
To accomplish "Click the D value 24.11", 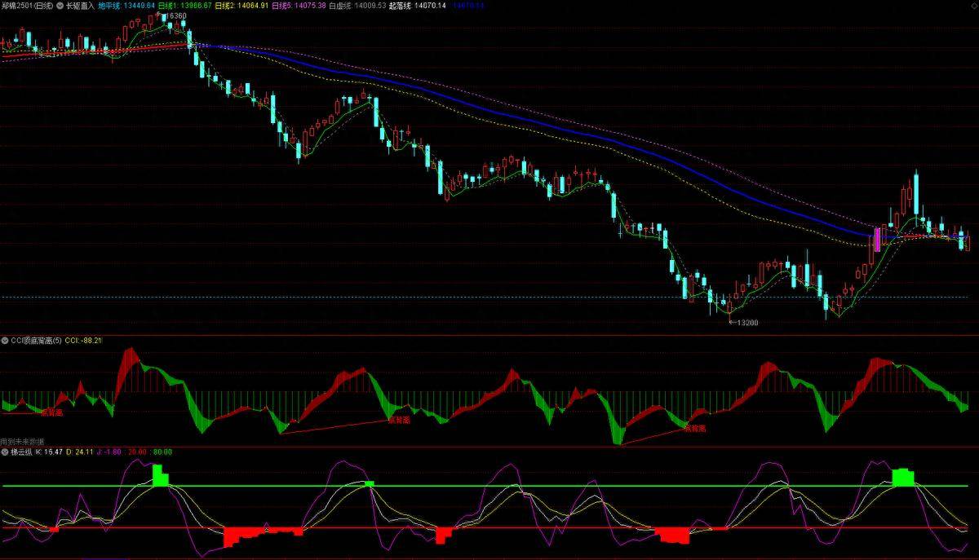I will [x=85, y=451].
